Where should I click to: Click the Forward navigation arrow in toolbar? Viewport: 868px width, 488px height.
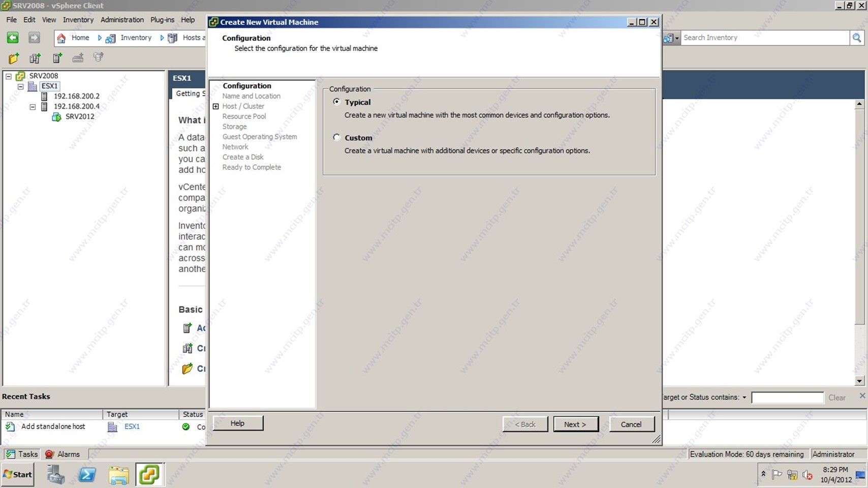click(x=34, y=38)
